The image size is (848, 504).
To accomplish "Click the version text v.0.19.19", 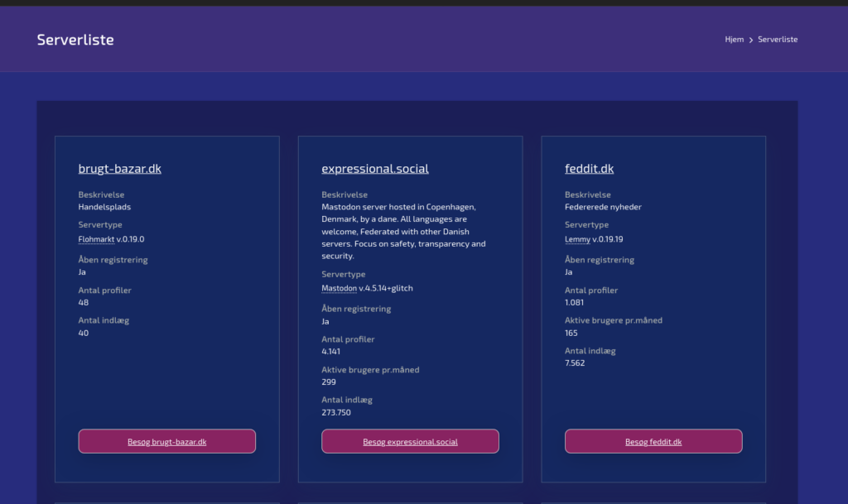I will 607,239.
